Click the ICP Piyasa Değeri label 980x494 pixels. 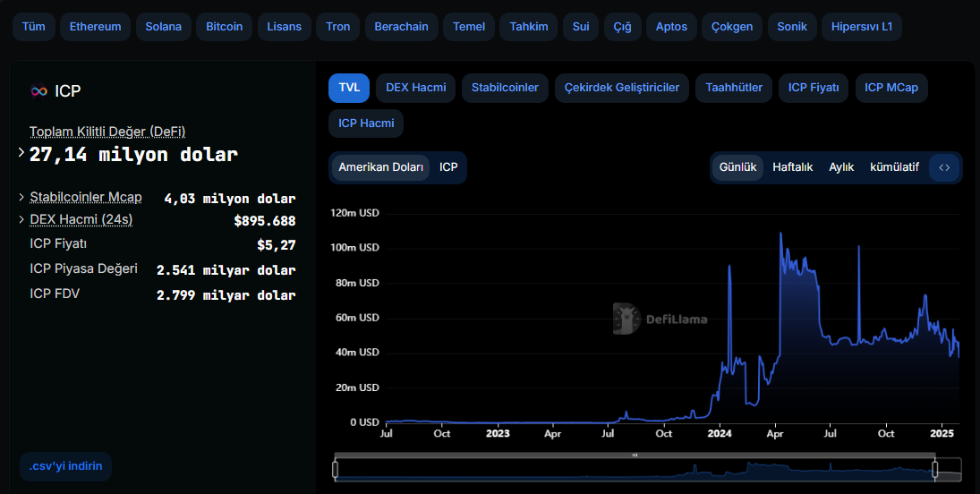(x=84, y=268)
